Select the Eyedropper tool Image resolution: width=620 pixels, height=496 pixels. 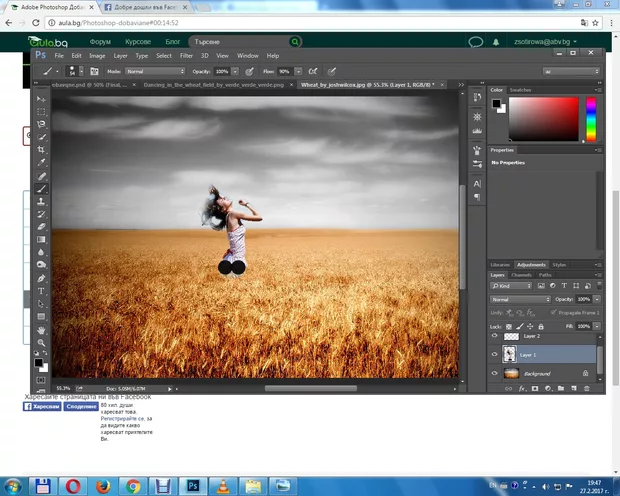41,161
